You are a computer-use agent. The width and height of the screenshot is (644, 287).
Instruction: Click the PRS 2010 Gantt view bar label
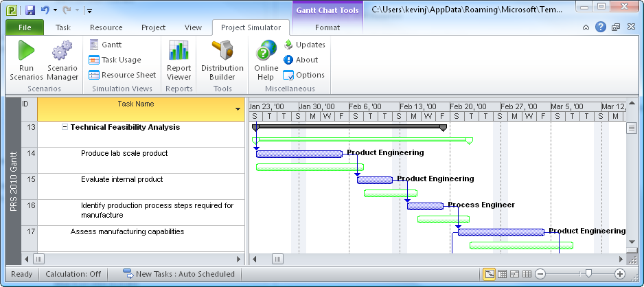(x=14, y=181)
